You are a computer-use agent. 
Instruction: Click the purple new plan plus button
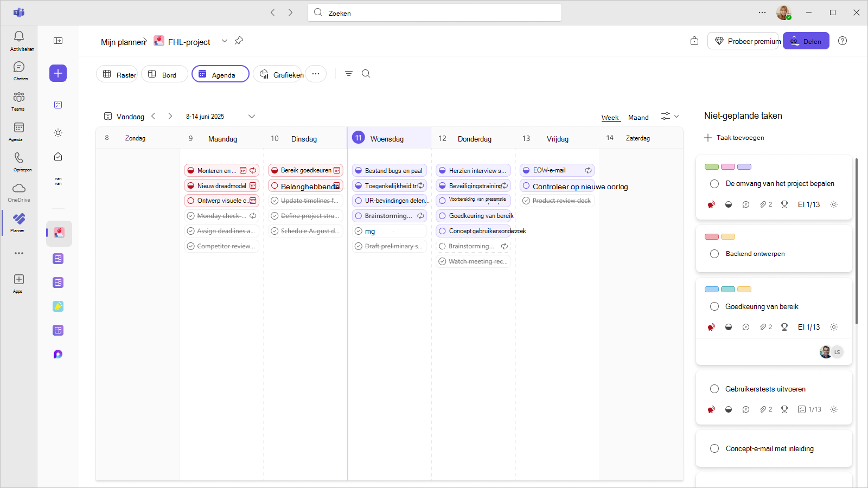[58, 73]
